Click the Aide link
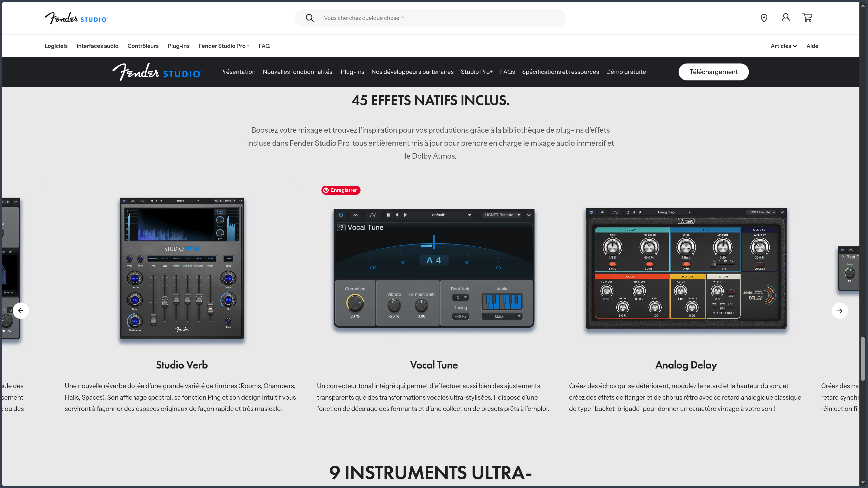This screenshot has height=488, width=868. tap(812, 46)
